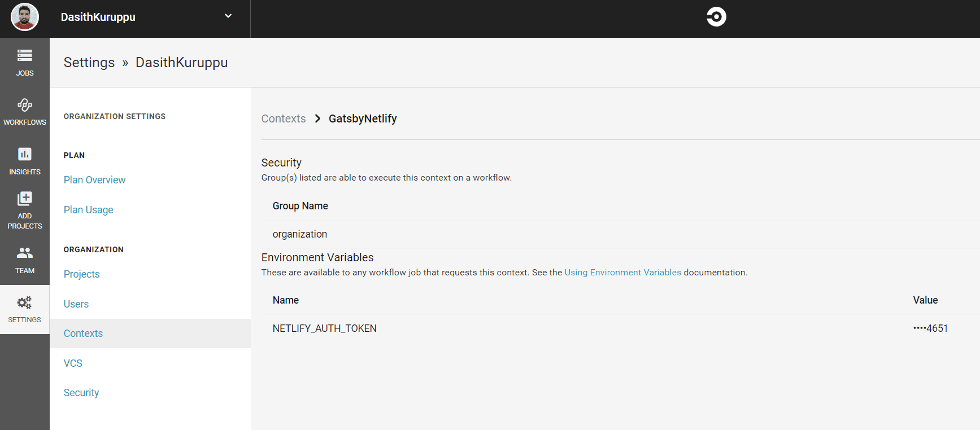Click the Group Name column header
The image size is (980, 430).
point(300,206)
